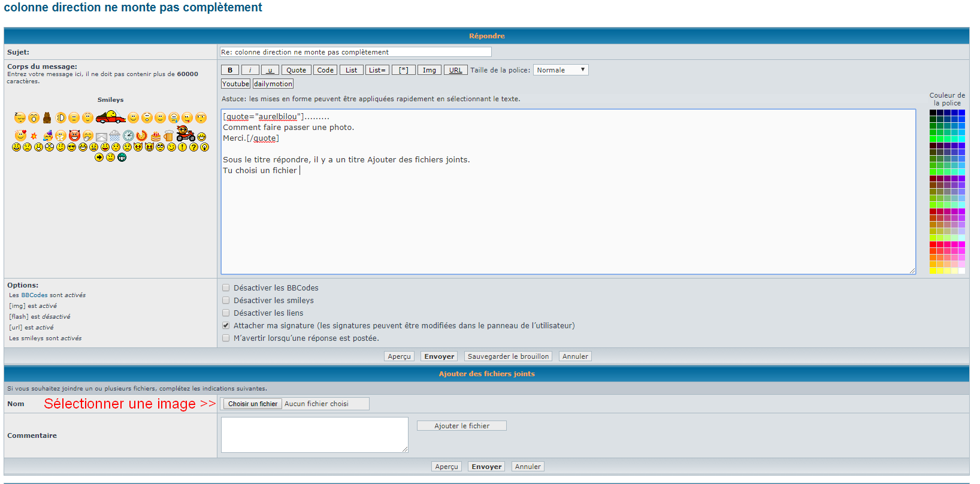Insert the red car smiley
The height and width of the screenshot is (484, 980).
click(110, 117)
